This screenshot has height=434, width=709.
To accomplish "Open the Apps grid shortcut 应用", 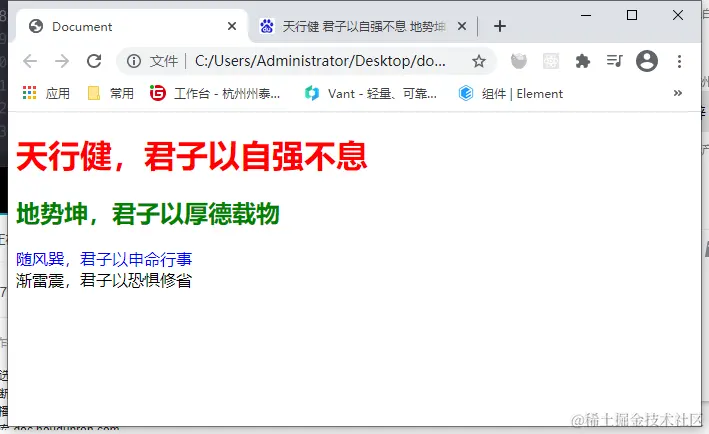I will click(x=46, y=94).
